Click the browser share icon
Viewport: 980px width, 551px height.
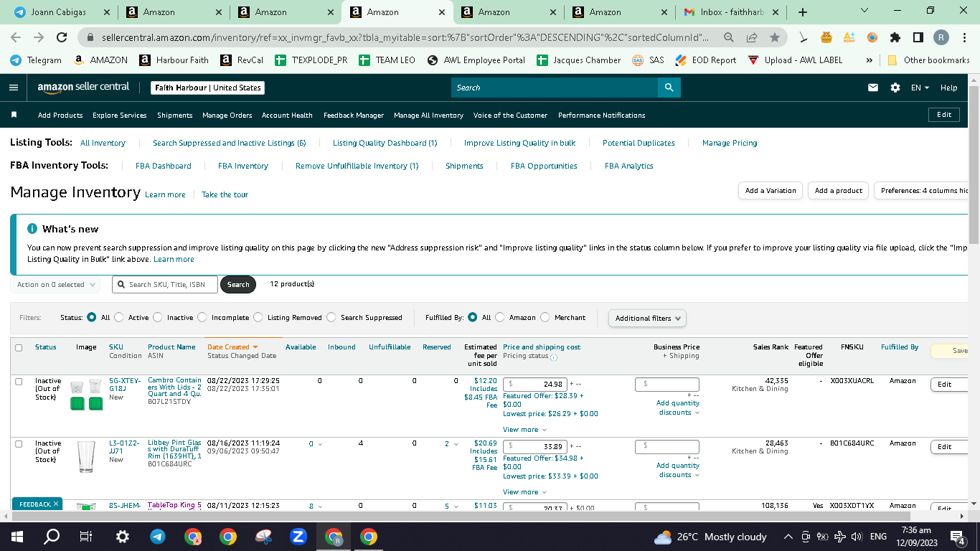click(x=752, y=37)
